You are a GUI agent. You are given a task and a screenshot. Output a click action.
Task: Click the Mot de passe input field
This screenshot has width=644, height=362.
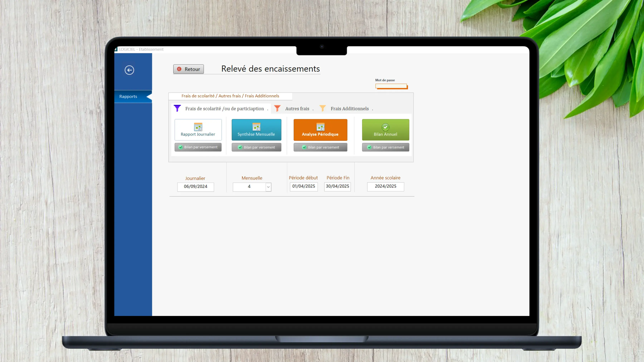point(391,86)
